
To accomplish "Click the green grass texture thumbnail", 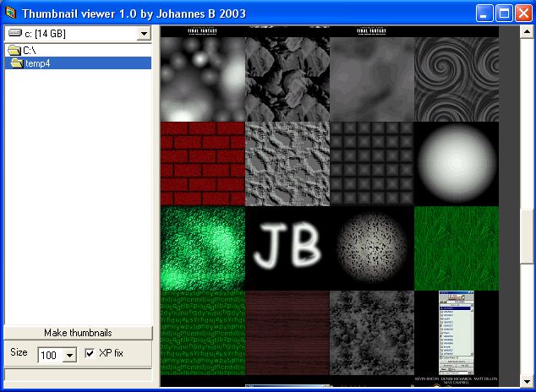I will click(457, 248).
